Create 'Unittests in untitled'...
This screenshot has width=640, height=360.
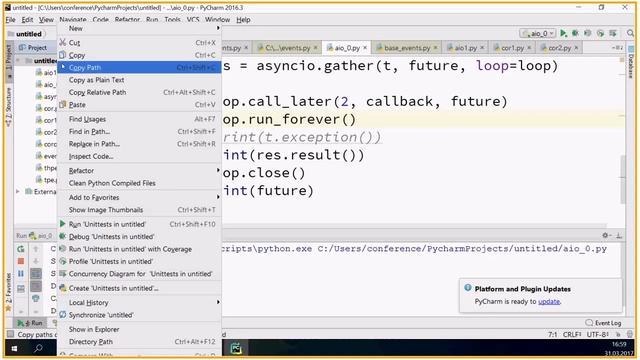click(139, 288)
